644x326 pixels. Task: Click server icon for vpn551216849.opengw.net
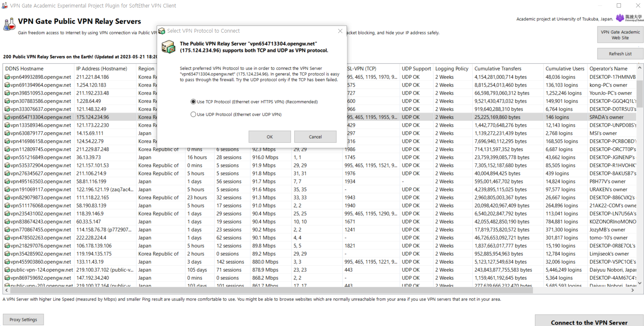[7, 157]
